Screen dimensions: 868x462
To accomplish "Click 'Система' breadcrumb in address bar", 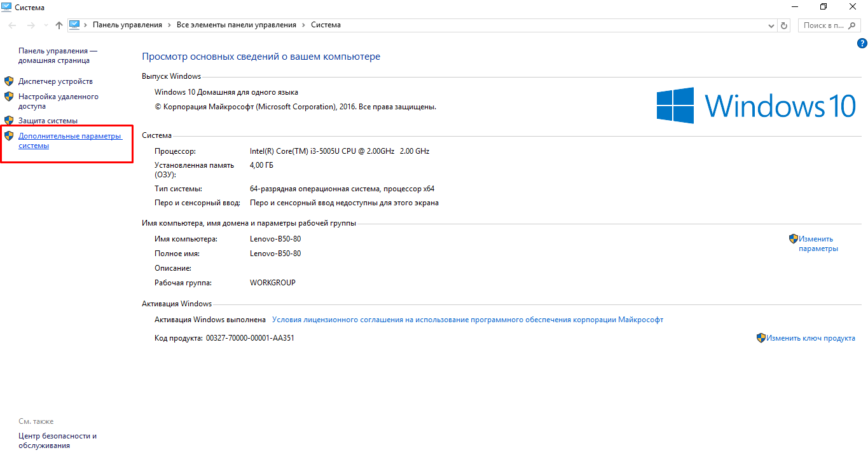I will point(326,25).
